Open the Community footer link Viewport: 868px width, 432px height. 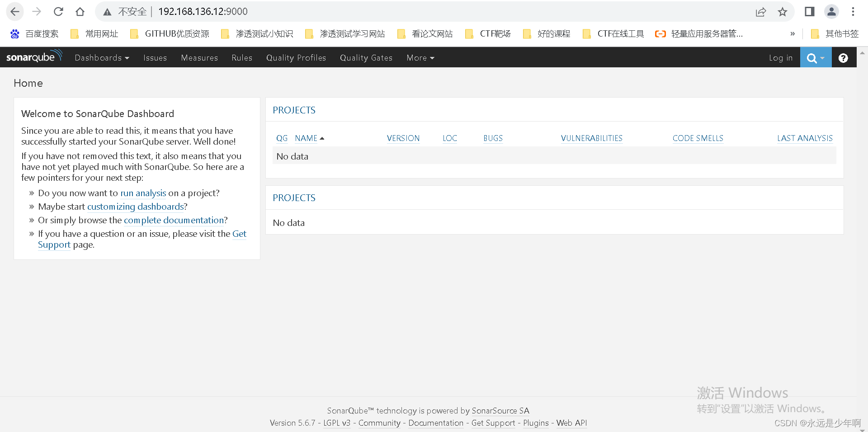tap(379, 423)
